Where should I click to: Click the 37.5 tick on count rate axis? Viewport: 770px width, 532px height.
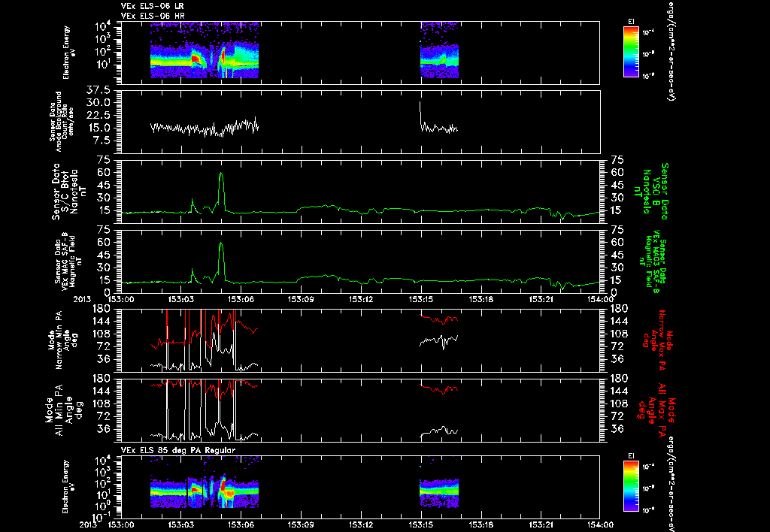(x=100, y=90)
